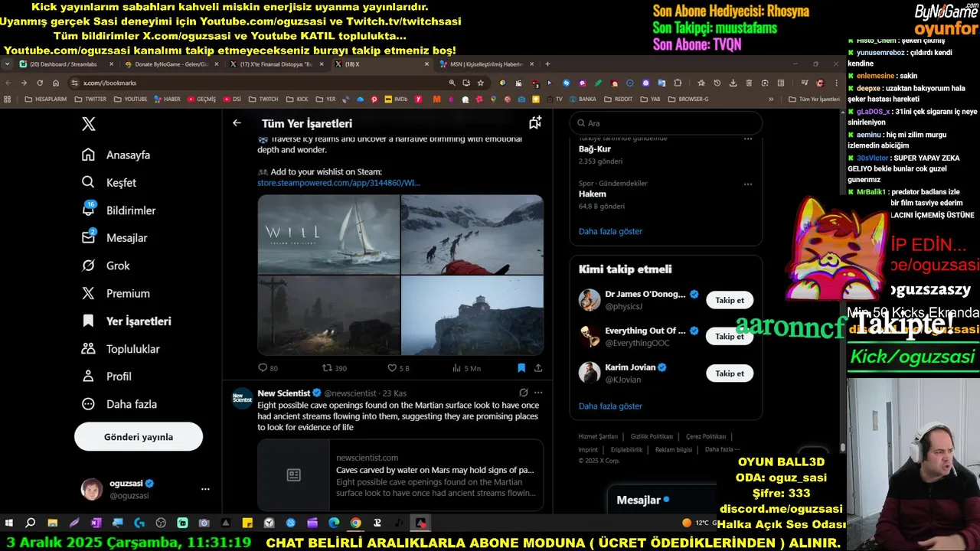Image resolution: width=980 pixels, height=551 pixels.
Task: Follow Dr James O'Donoghue with Takip et
Action: pos(730,300)
